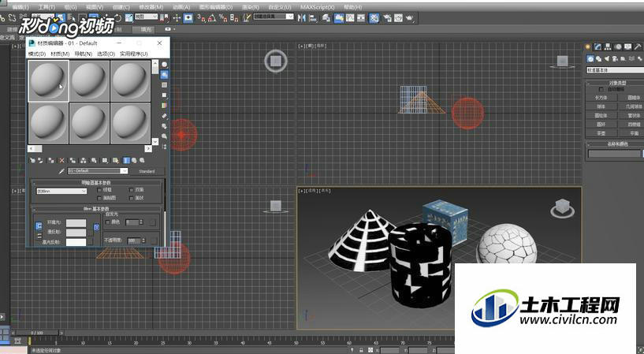The image size is (644, 354).
Task: Click the Standard material type button
Action: coord(147,171)
